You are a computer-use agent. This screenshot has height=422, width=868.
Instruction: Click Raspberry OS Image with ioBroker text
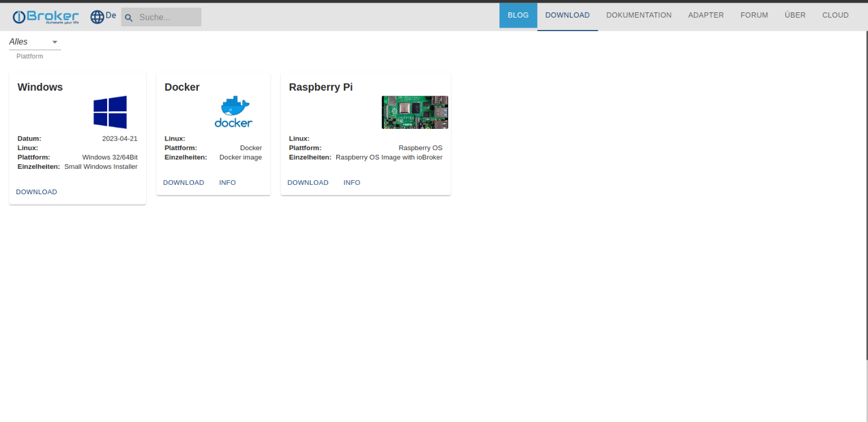389,157
